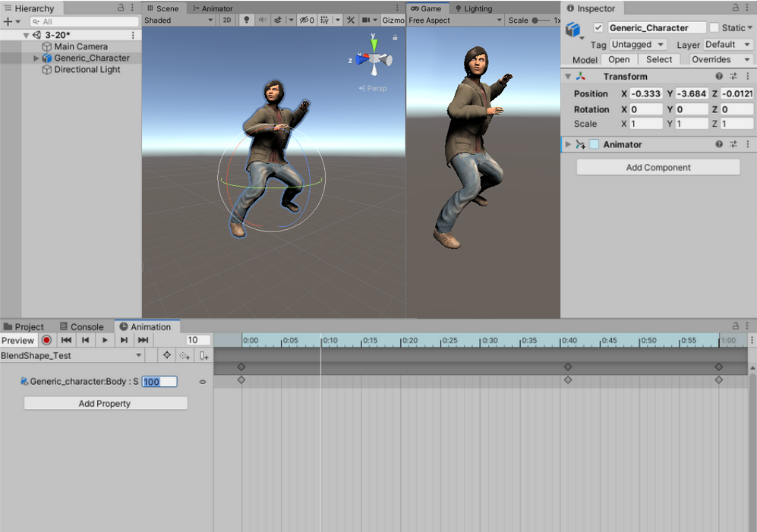
Task: Click the Add Property button
Action: pyautogui.click(x=105, y=404)
